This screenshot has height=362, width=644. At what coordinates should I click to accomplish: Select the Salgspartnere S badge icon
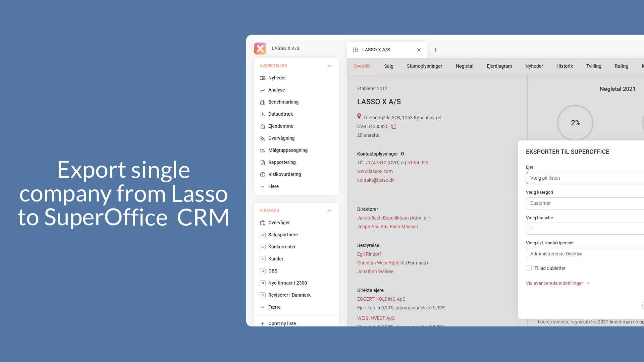tap(263, 235)
